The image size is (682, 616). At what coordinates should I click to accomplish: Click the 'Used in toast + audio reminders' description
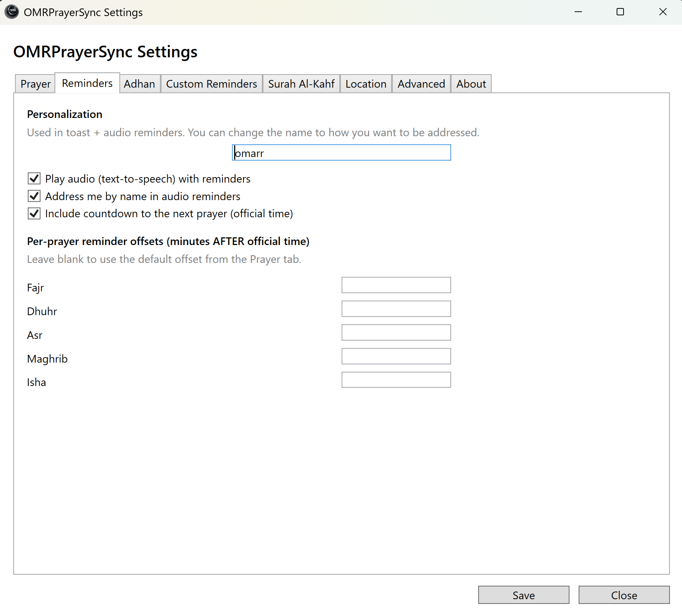[x=253, y=133]
